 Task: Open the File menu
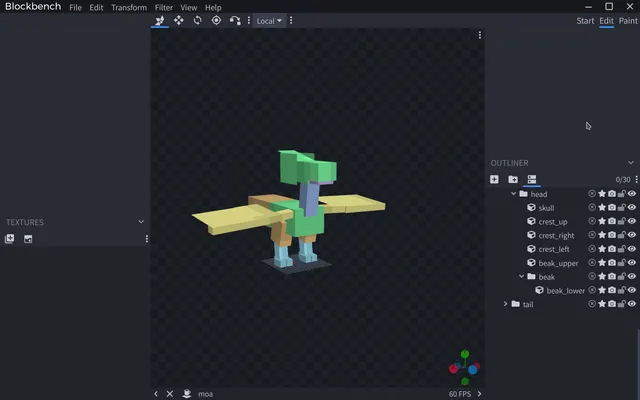tap(76, 7)
